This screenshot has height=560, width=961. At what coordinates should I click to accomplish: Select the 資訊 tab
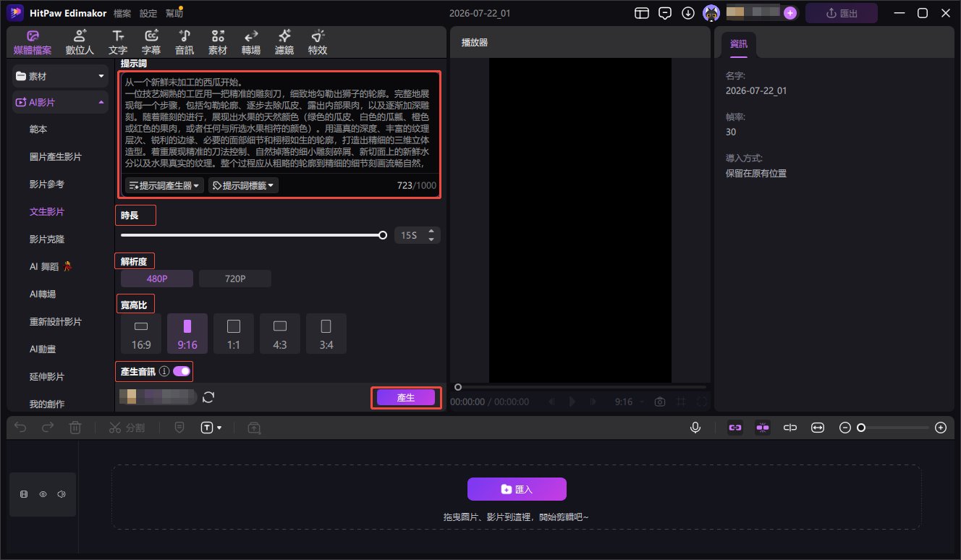(739, 43)
